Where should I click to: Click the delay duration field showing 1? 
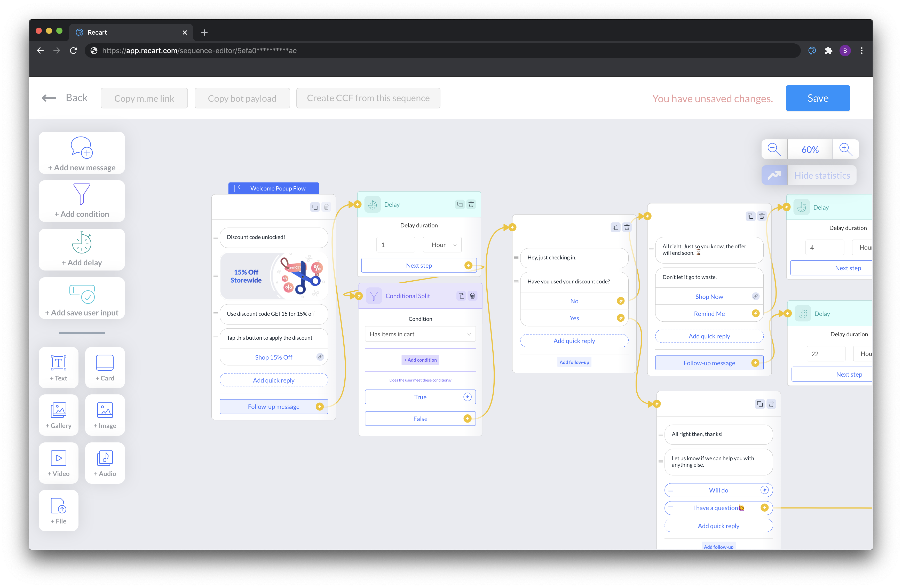click(396, 245)
